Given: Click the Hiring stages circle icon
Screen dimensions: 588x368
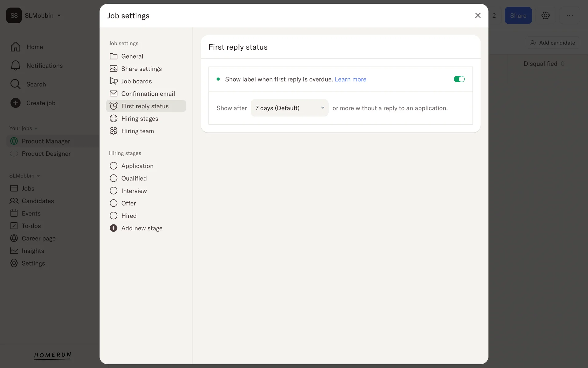Looking at the screenshot, I should 113,119.
